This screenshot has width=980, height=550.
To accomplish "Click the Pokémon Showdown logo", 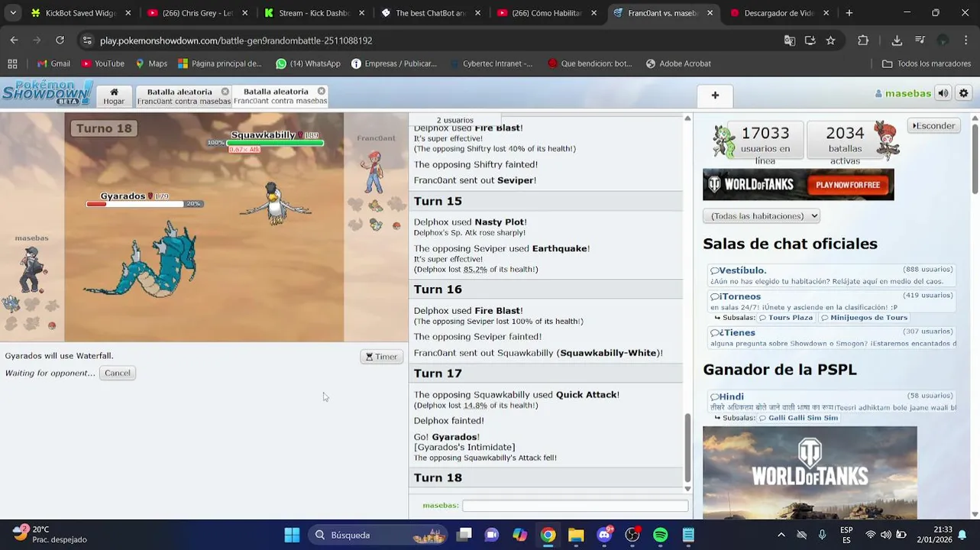I will [x=47, y=93].
